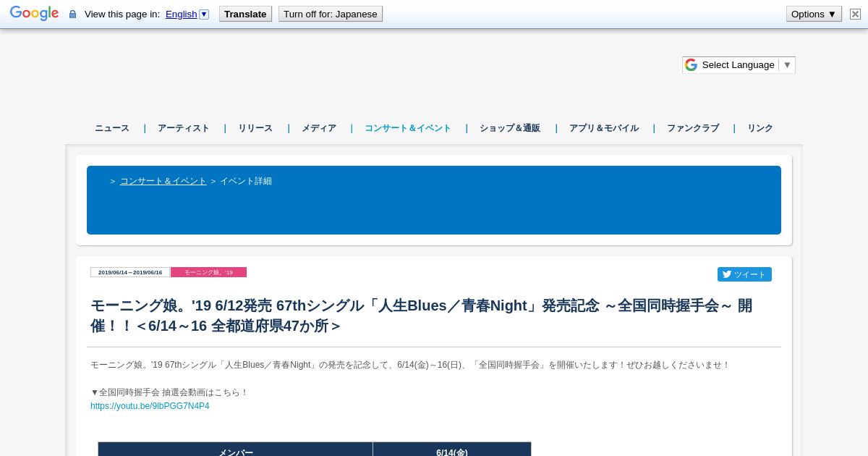Close the Google Translate bar

click(x=855, y=14)
